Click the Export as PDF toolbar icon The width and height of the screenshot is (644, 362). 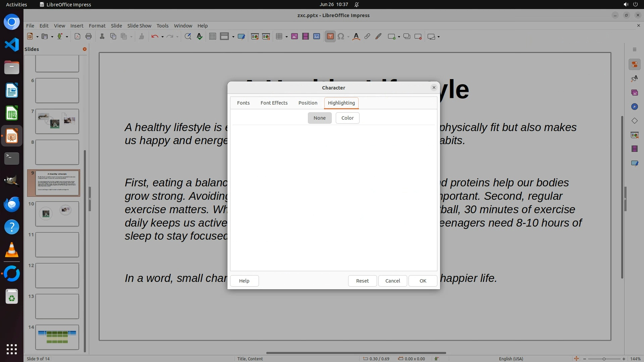[77, 37]
